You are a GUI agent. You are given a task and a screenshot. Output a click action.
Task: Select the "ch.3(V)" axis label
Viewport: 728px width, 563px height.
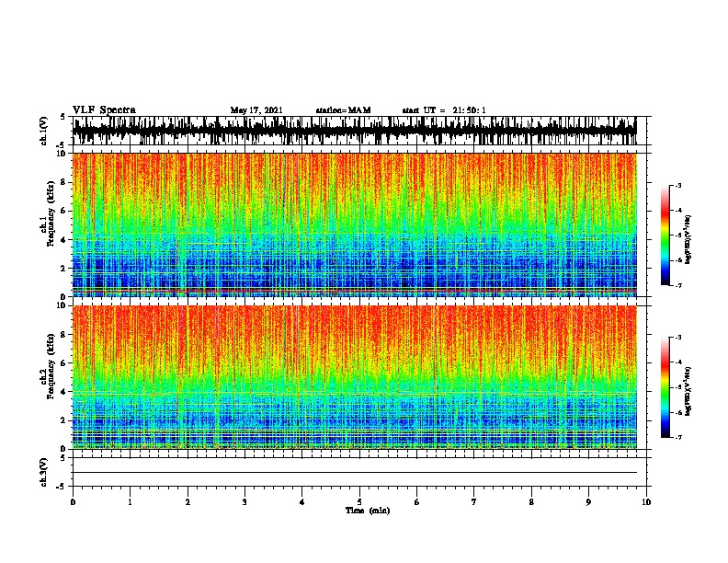(x=44, y=472)
